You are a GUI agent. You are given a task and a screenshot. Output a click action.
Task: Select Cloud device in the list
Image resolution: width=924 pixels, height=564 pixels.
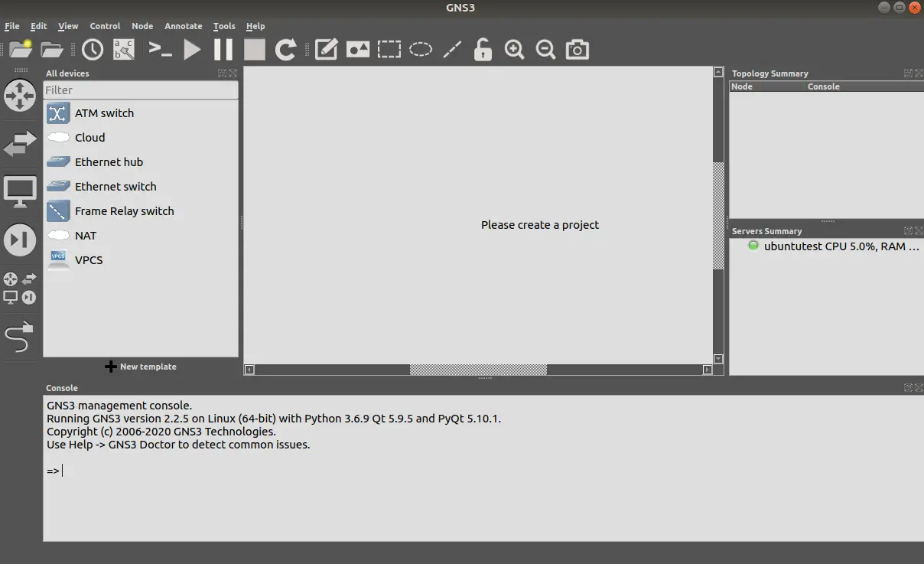point(141,138)
